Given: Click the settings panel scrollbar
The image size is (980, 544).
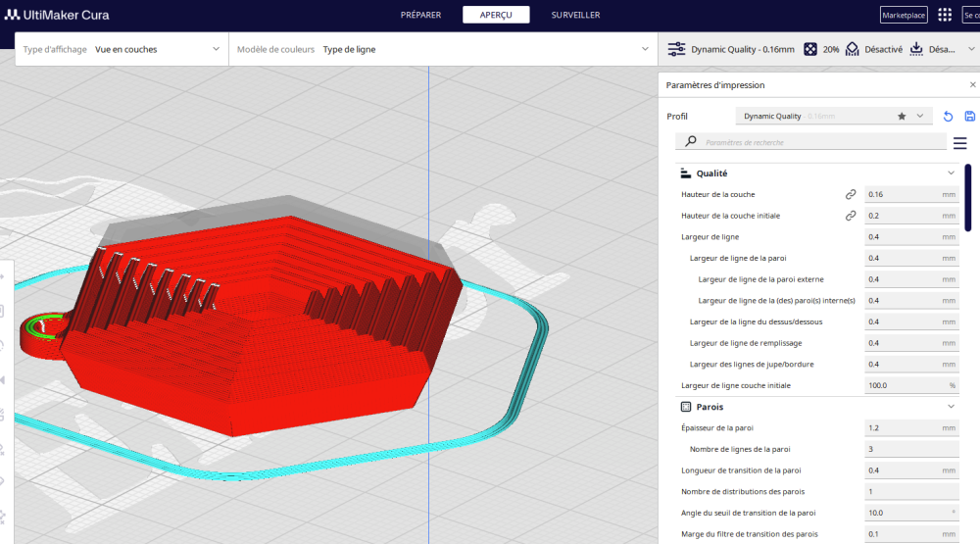Looking at the screenshot, I should tap(968, 198).
